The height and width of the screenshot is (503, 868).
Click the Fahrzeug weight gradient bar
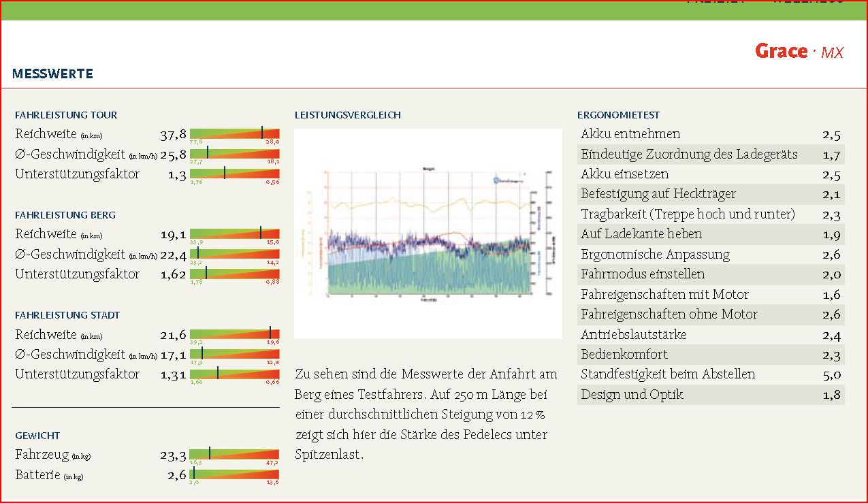tap(235, 455)
